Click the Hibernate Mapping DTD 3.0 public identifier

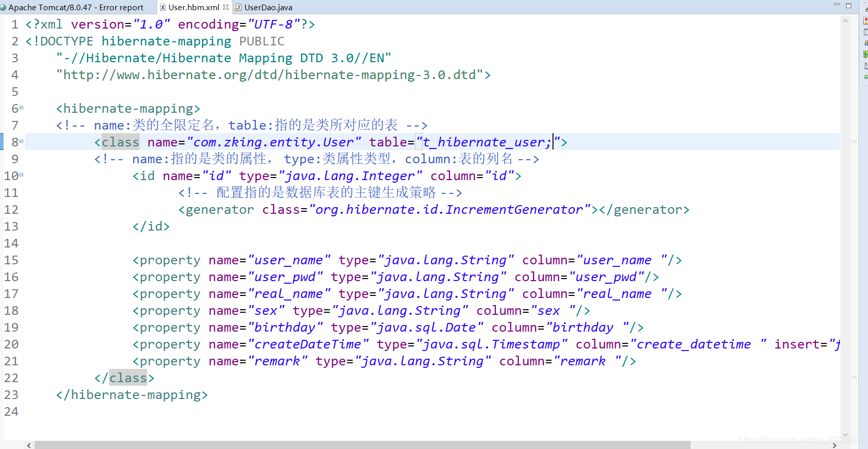point(224,58)
